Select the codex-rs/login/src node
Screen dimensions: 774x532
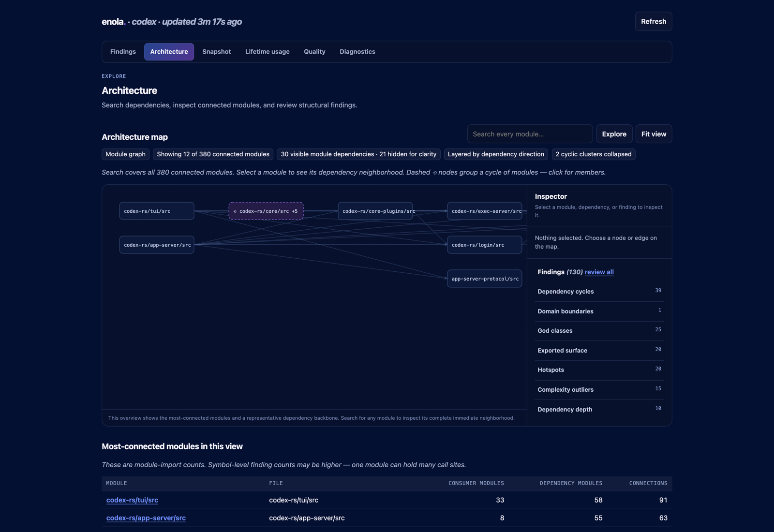484,245
